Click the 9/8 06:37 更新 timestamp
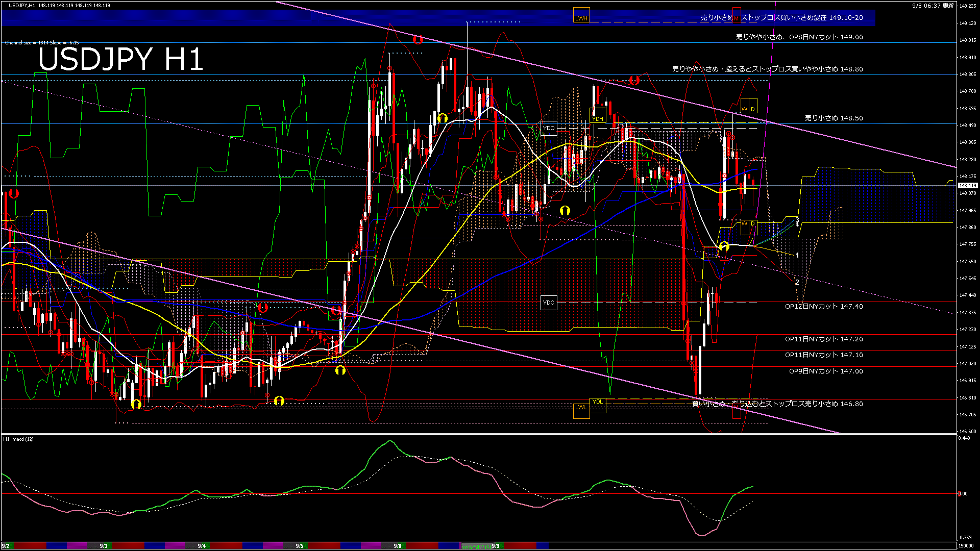Image resolution: width=980 pixels, height=551 pixels. point(933,5)
